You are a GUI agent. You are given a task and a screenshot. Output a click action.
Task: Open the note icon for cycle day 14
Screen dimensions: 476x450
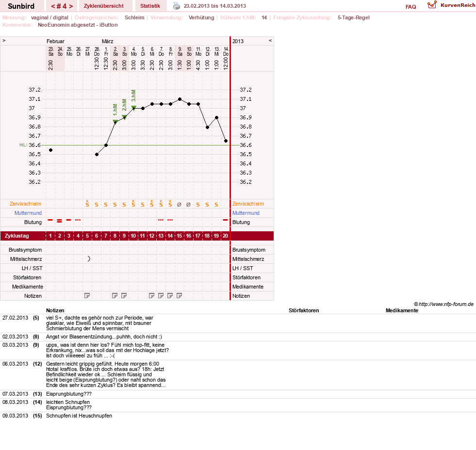click(x=170, y=295)
